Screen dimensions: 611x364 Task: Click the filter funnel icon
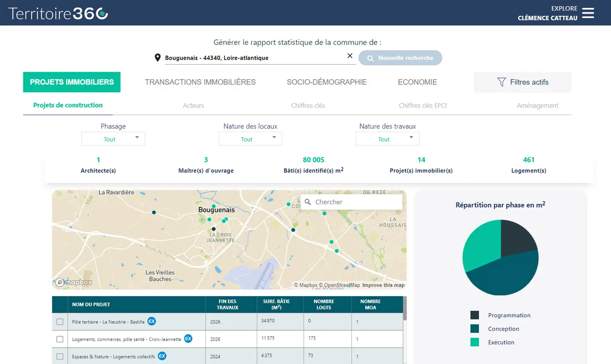coord(501,82)
